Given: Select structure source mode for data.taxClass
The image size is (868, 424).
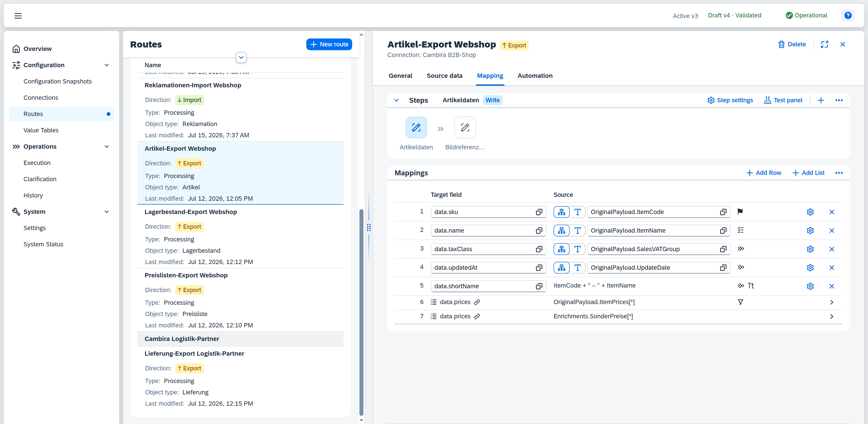Looking at the screenshot, I should 561,249.
